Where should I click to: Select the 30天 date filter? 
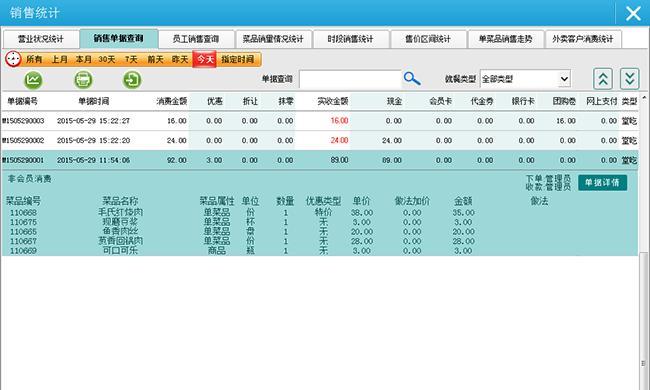pyautogui.click(x=107, y=59)
